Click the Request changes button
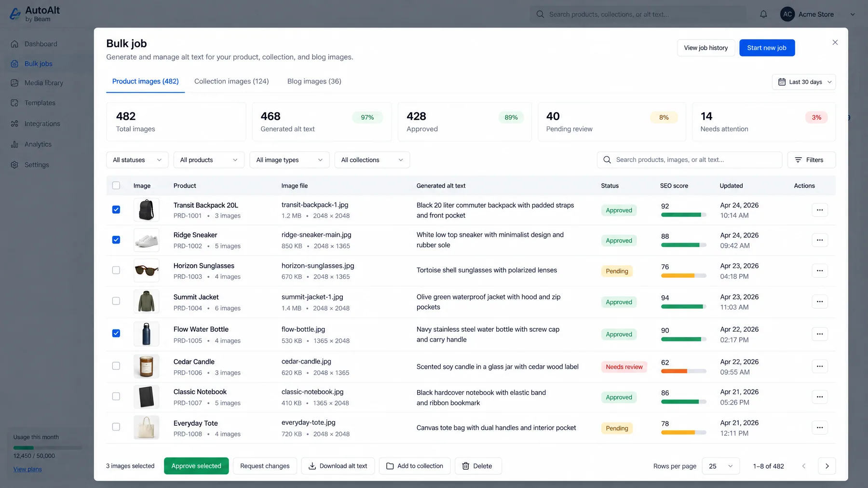Viewport: 868px width, 488px height. coord(265,466)
